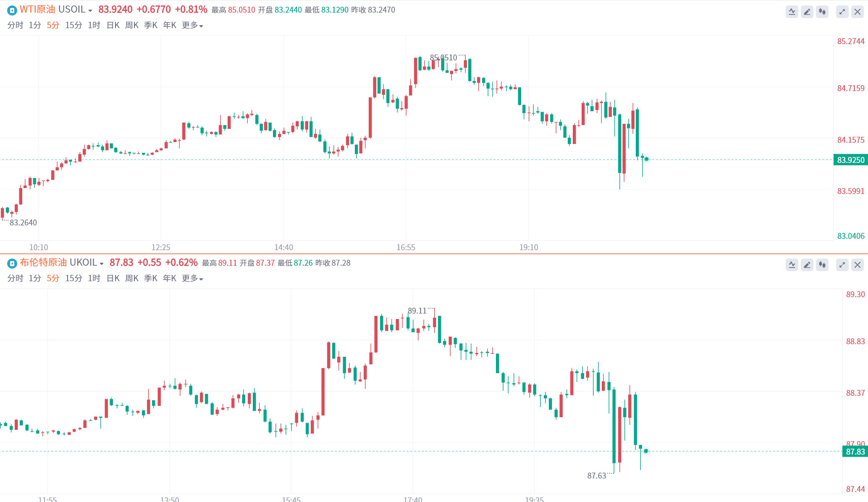The image size is (868, 502).
Task: Expand the Brent chart to fullscreen
Action: coord(842,265)
